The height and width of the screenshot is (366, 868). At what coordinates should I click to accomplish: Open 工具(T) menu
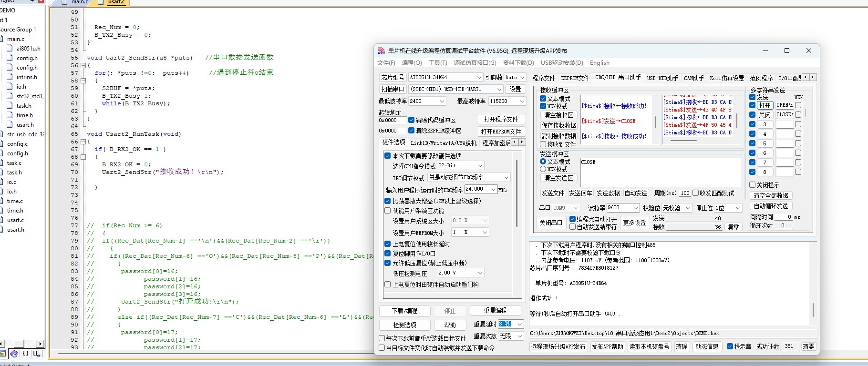click(438, 63)
